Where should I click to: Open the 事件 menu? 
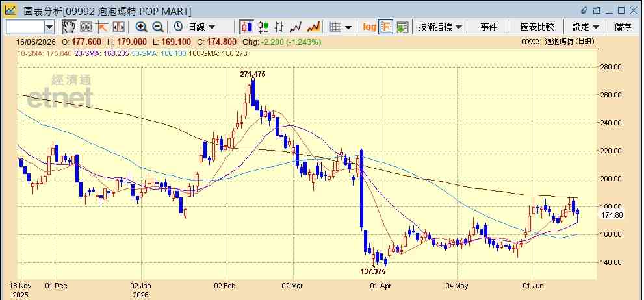pyautogui.click(x=489, y=27)
